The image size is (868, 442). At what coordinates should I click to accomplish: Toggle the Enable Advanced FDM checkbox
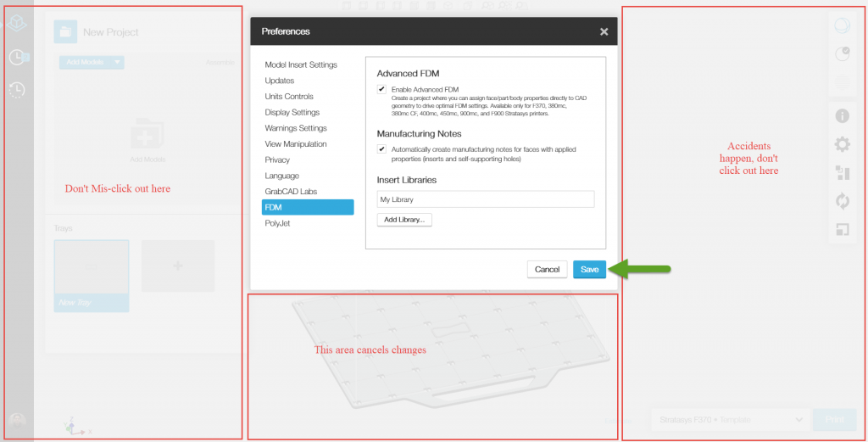pos(381,89)
